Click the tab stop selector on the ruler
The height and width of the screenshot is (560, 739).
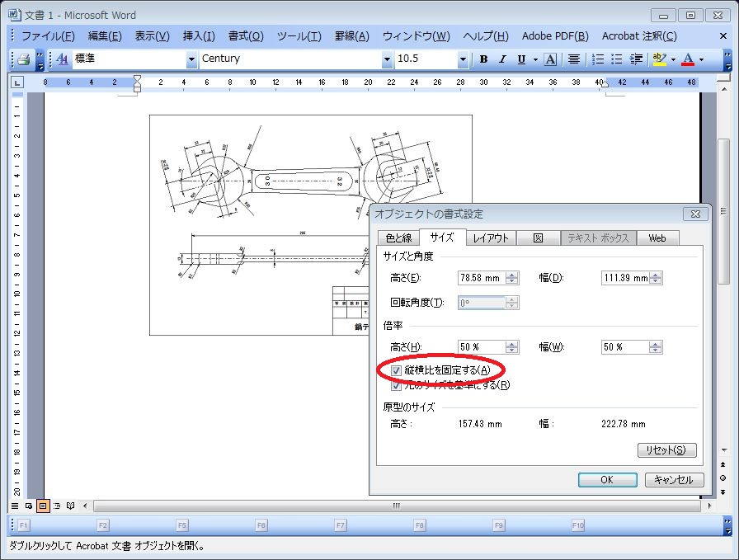17,83
